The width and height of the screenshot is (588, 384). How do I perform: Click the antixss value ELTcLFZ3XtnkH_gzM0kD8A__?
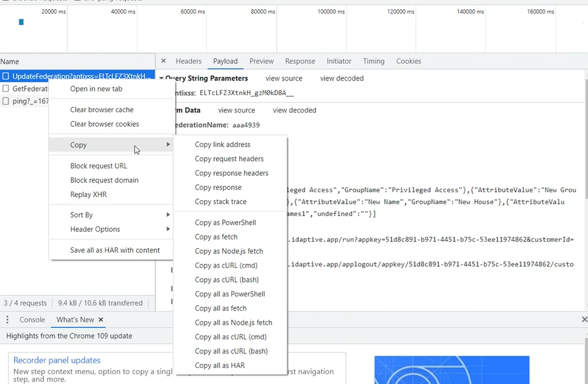(246, 93)
